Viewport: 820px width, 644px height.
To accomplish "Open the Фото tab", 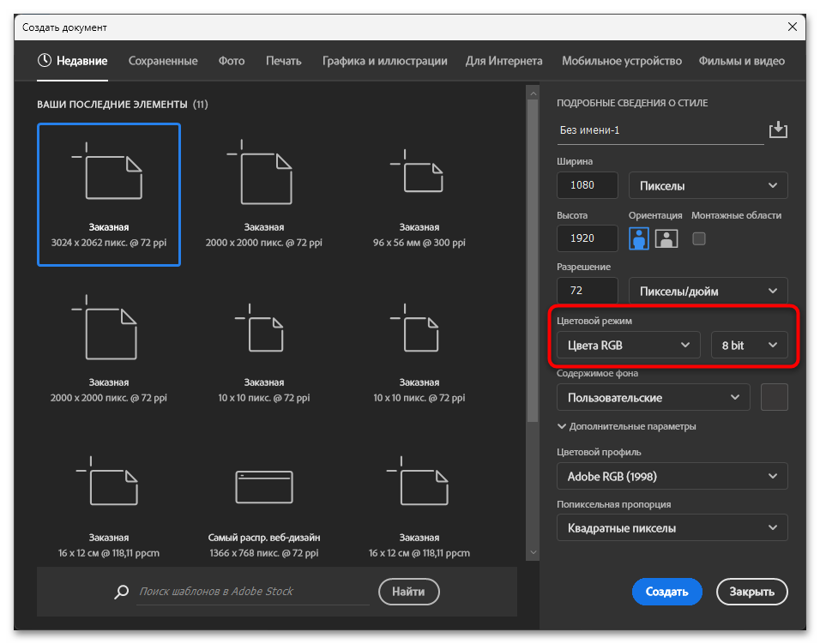I will pos(232,61).
